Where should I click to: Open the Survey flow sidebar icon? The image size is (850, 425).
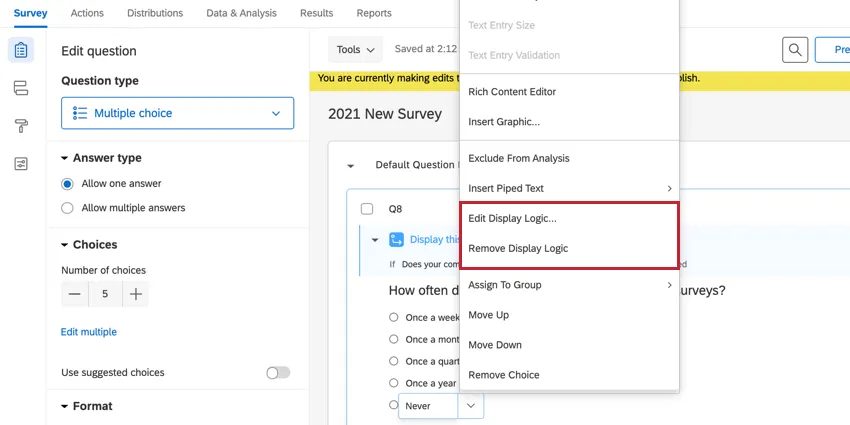(21, 88)
